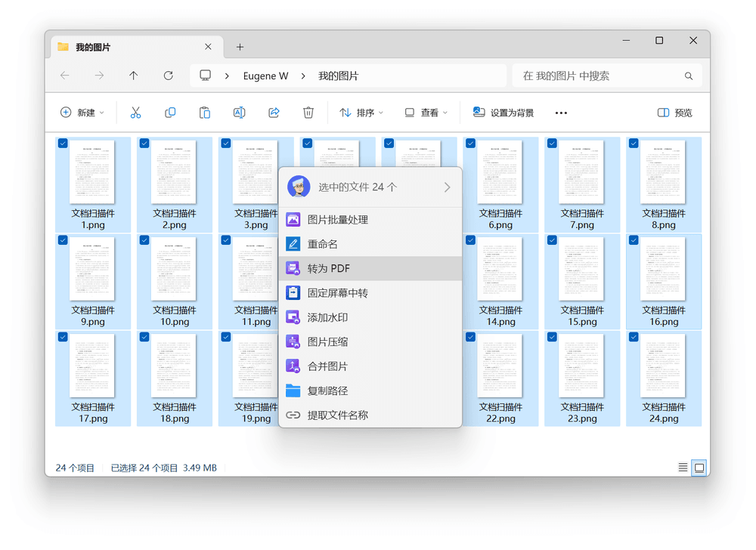The height and width of the screenshot is (550, 756).
Task: Click the Cut scissors icon
Action: click(135, 113)
